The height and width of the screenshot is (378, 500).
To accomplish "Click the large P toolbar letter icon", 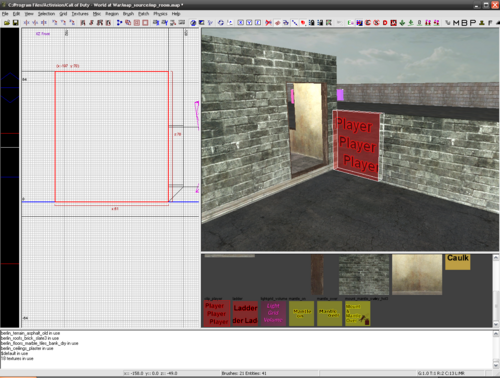I will coord(472,23).
